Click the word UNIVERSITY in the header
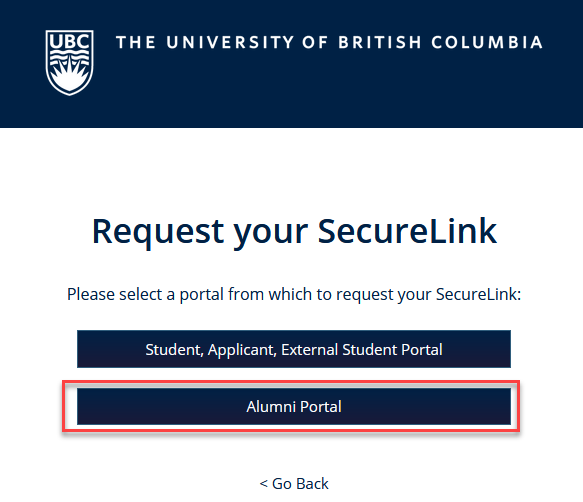 [230, 42]
